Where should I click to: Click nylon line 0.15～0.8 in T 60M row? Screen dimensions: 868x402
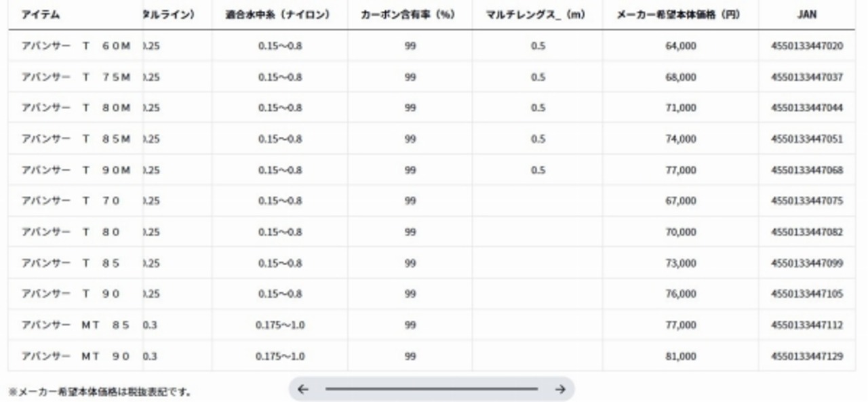[280, 47]
